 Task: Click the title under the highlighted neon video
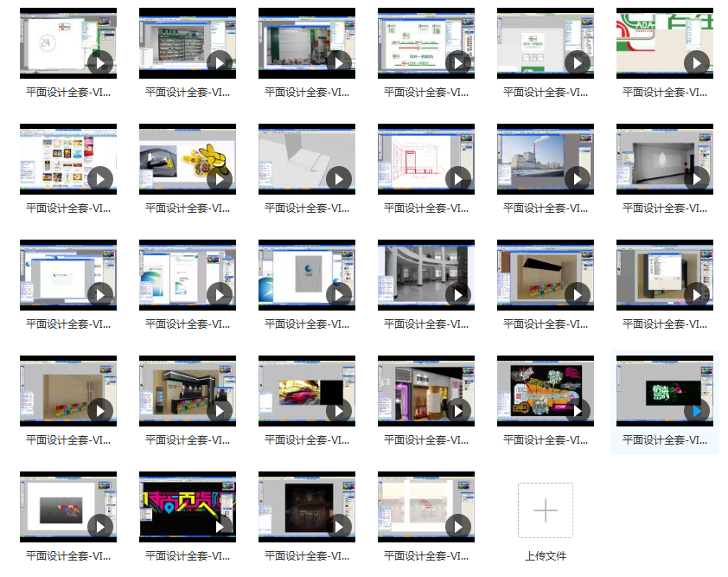click(x=665, y=439)
